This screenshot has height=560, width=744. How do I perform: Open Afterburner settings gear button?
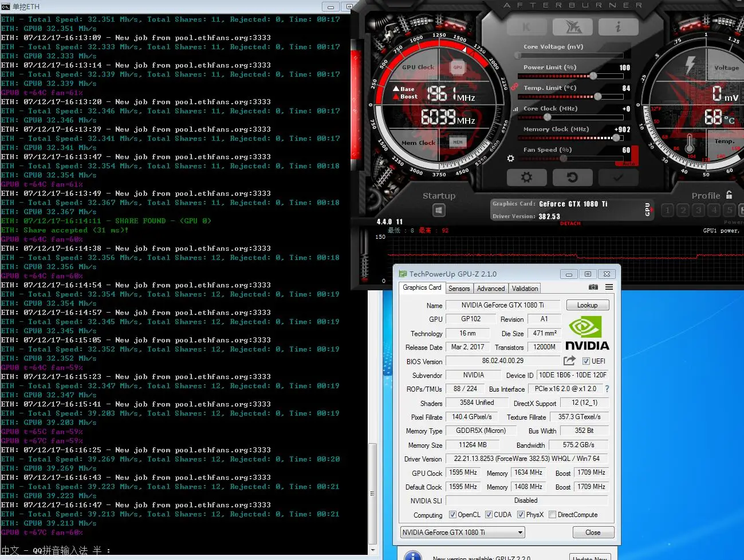point(526,178)
